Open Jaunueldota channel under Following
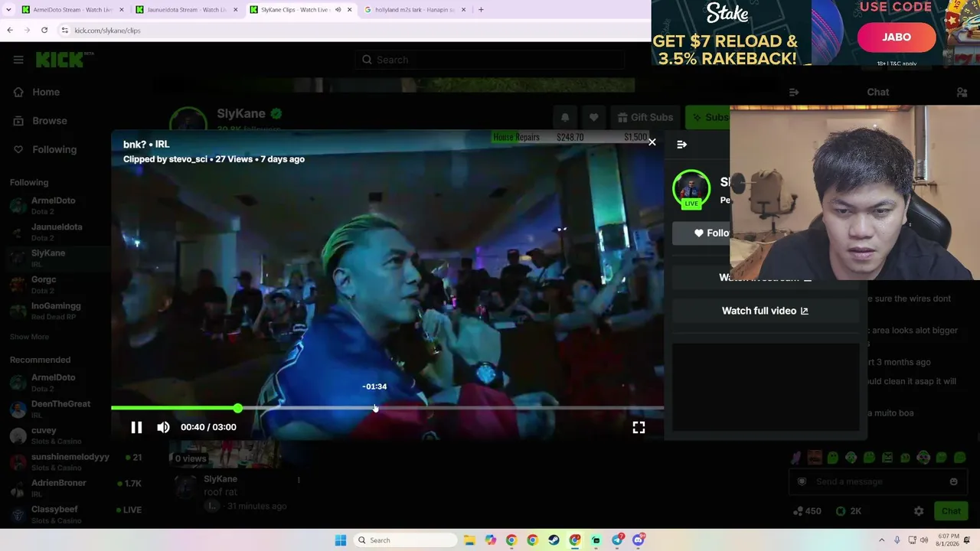Screen dimensions: 980x551 coord(57,231)
